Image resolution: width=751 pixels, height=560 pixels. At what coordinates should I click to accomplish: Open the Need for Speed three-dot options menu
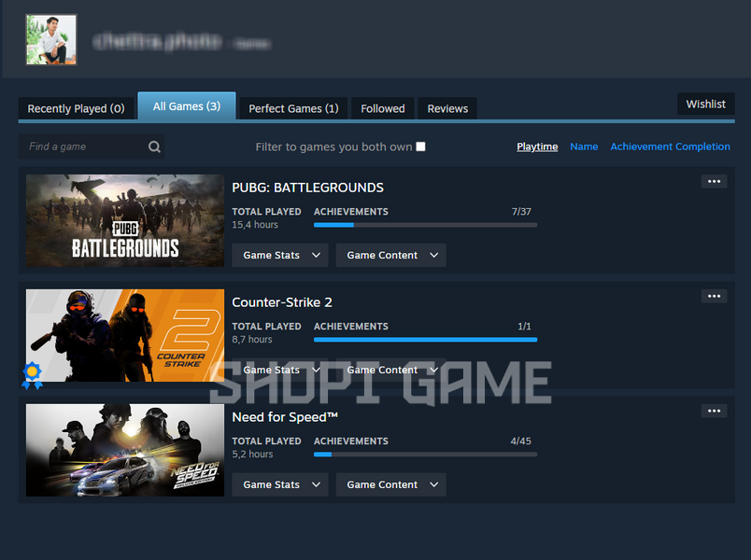click(715, 412)
